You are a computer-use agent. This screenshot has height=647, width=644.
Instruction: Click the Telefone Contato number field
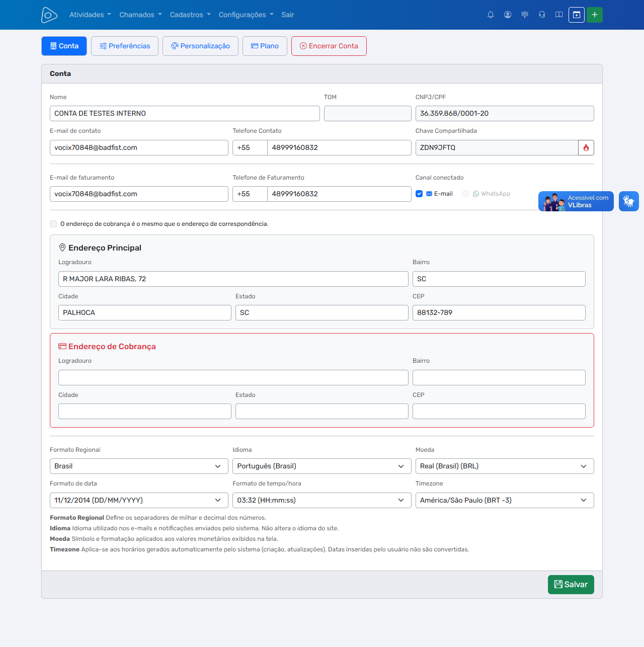tap(339, 147)
